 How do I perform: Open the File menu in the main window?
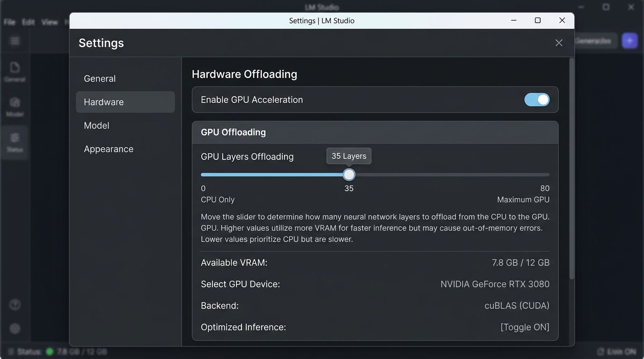click(x=9, y=22)
